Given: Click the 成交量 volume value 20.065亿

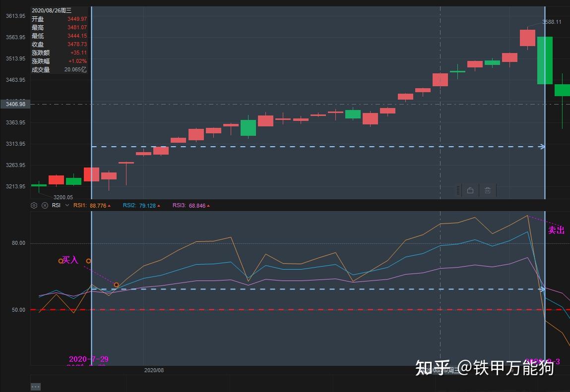Looking at the screenshot, I should [75, 70].
